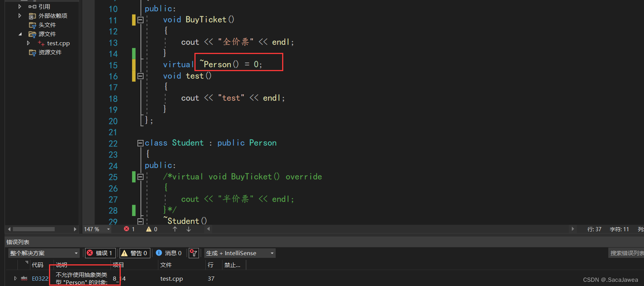Click the clear filters funnel icon
644x286 pixels.
194,253
